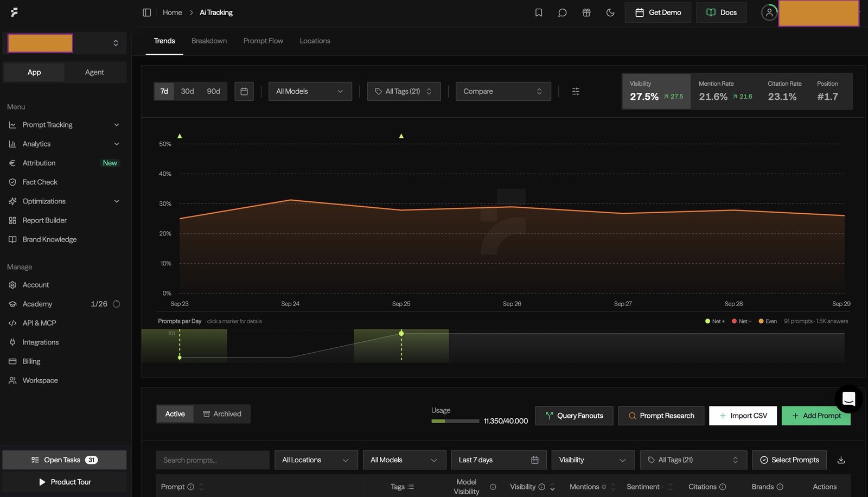The height and width of the screenshot is (497, 868).
Task: Select the 90d time range
Action: click(213, 91)
